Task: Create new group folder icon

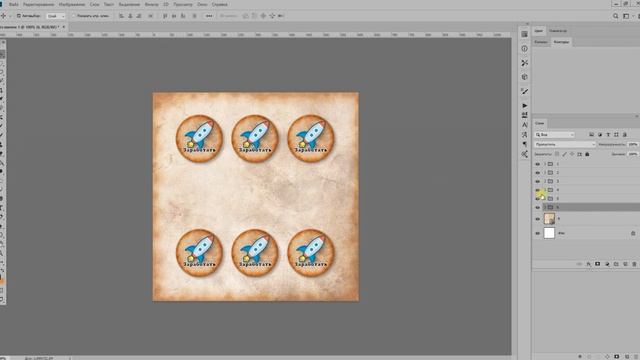Action: (616, 264)
